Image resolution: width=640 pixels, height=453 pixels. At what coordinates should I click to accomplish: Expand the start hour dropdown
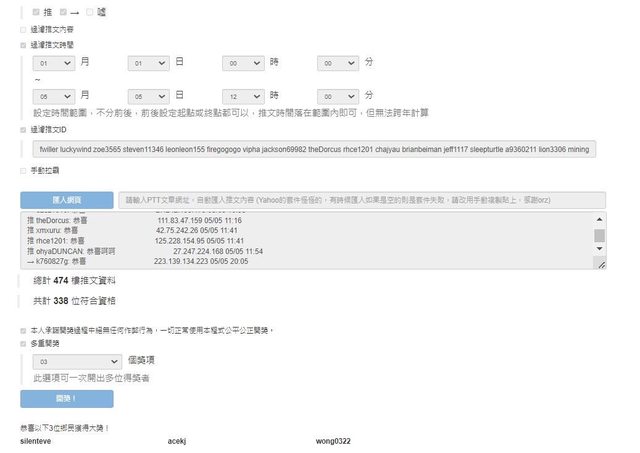pyautogui.click(x=244, y=63)
